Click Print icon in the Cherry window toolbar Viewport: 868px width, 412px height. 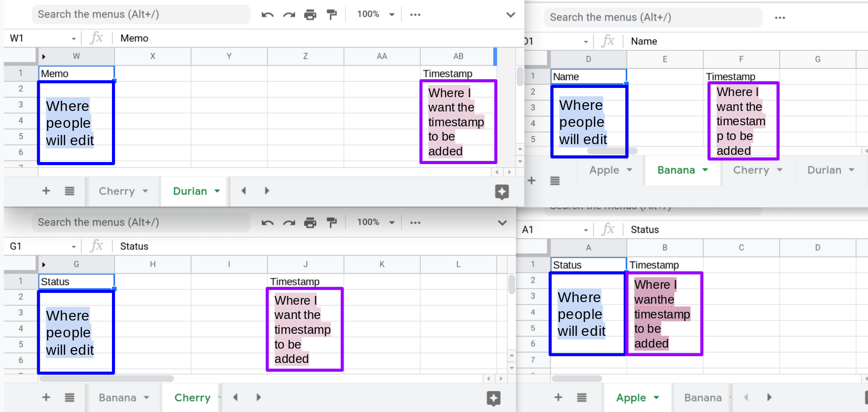point(310,223)
